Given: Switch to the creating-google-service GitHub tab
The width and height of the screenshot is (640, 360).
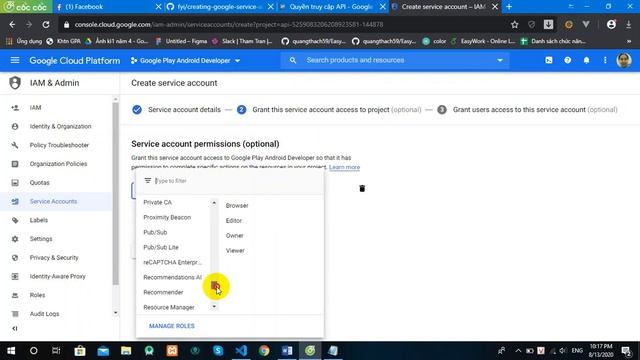Looking at the screenshot, I should click(220, 7).
